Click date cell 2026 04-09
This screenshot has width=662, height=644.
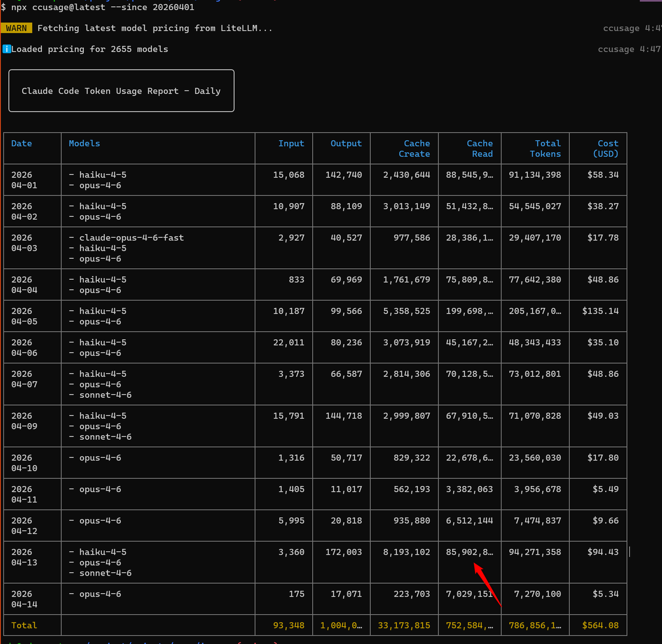point(24,421)
